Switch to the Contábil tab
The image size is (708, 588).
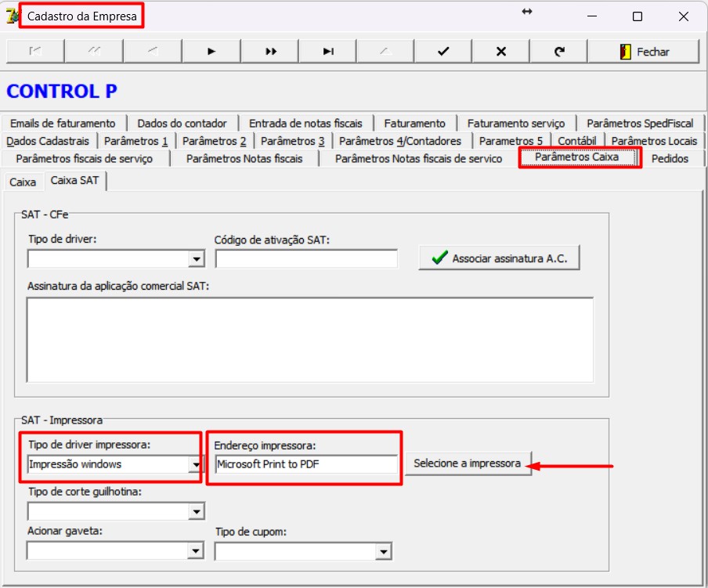577,141
